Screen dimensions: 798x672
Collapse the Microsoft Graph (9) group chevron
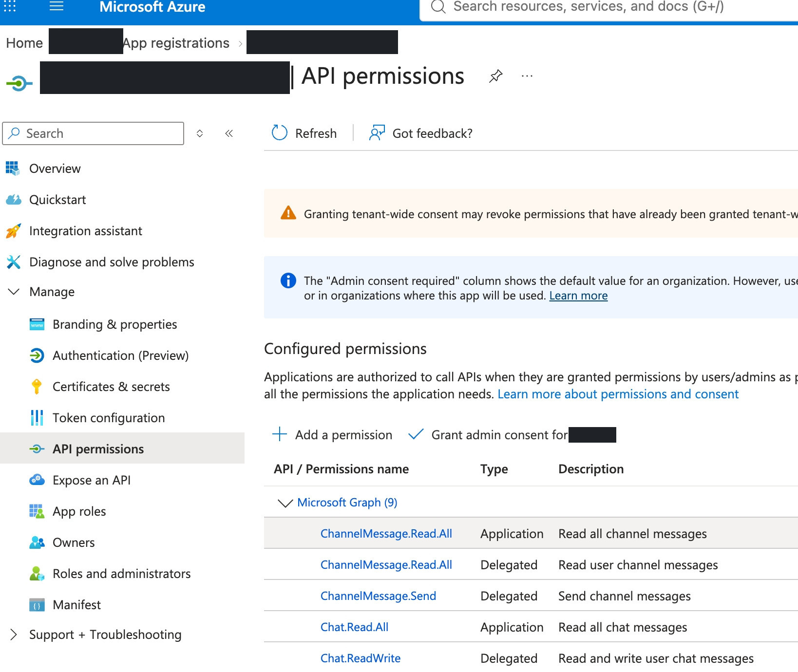click(x=285, y=503)
